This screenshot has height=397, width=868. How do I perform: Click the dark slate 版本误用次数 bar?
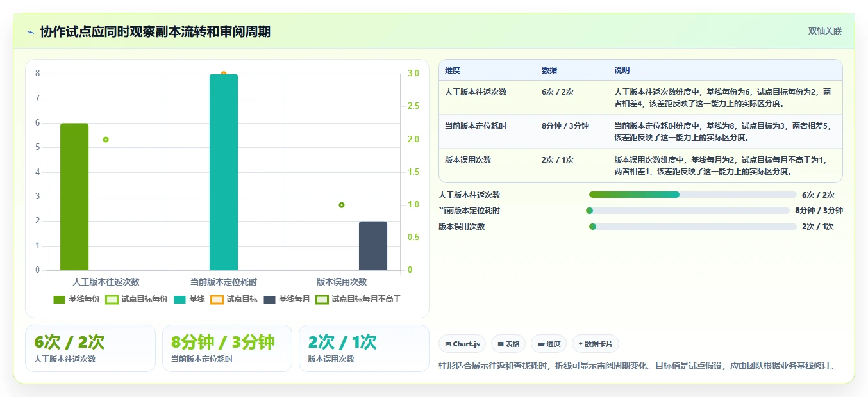click(x=373, y=246)
